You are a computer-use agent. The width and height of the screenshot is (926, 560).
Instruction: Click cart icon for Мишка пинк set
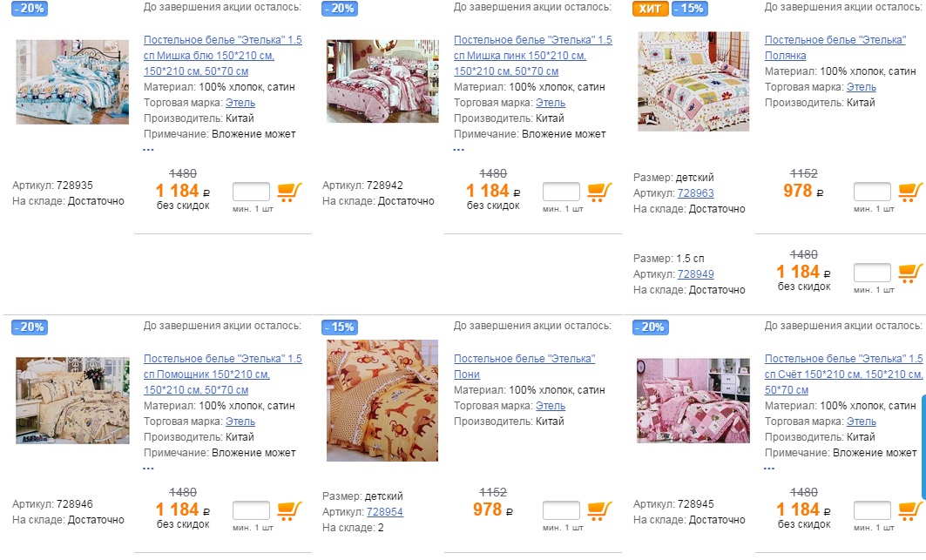(x=599, y=192)
